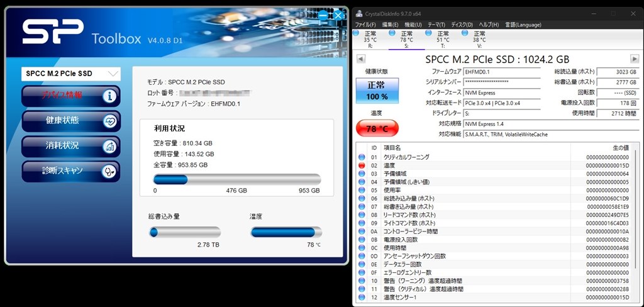Screen dimensions: 644x307
Task: Click the masked シリアルナンバー field
Action: pos(502,82)
